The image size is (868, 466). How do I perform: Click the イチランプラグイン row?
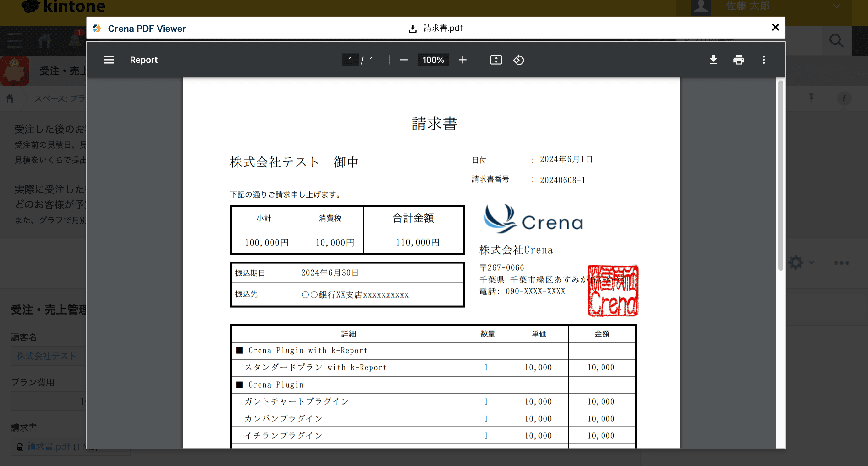434,435
